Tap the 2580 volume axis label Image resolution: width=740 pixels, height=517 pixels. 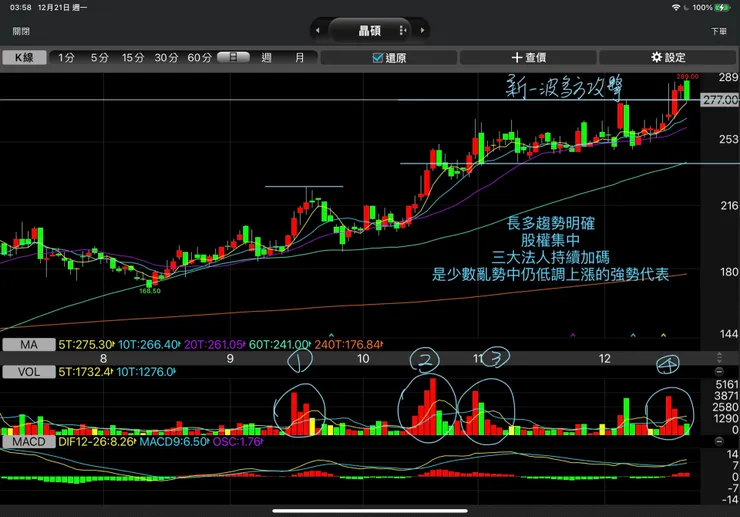[x=726, y=407]
